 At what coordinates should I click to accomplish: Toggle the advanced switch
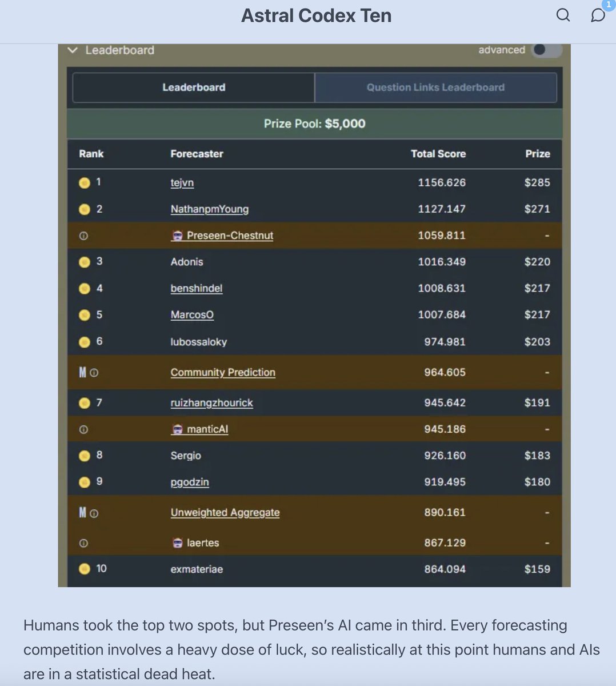(546, 50)
